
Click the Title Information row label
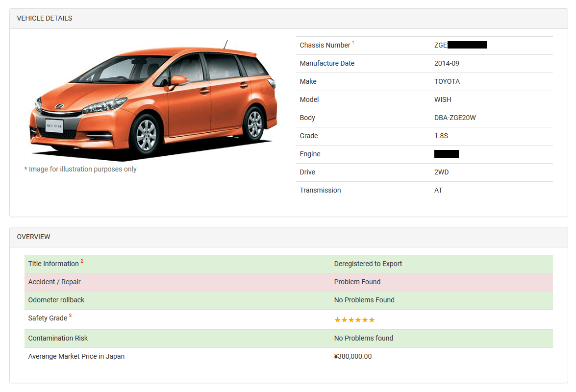tap(53, 264)
